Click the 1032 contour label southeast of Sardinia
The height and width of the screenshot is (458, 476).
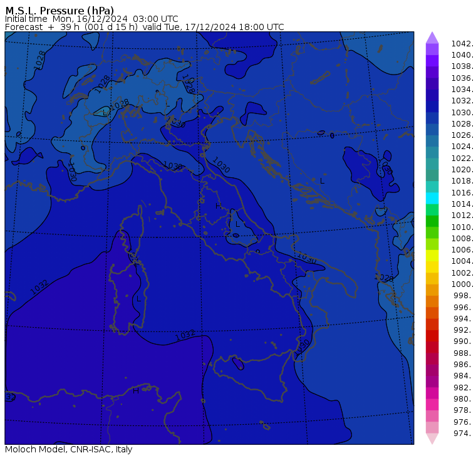click(185, 335)
